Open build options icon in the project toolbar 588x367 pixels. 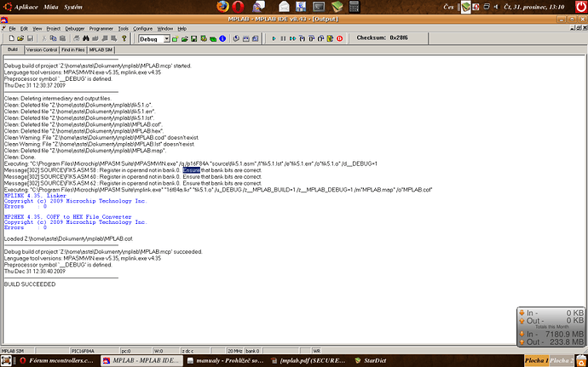[204, 38]
